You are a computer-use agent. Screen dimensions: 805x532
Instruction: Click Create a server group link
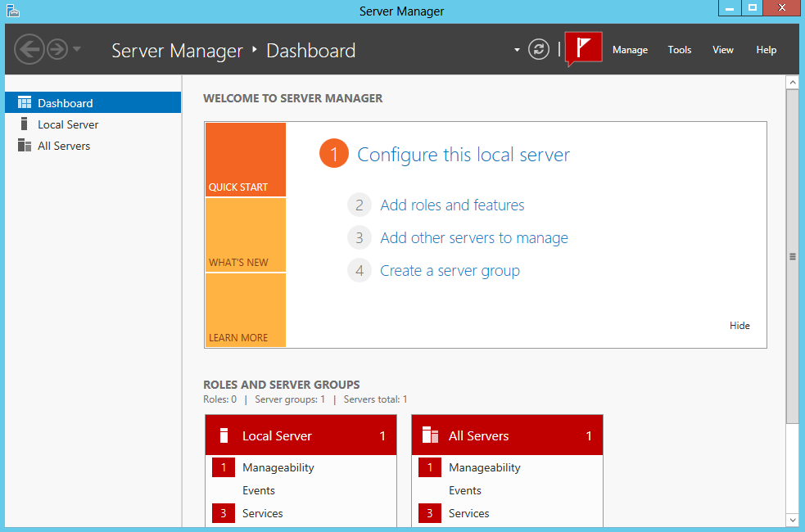(x=450, y=271)
